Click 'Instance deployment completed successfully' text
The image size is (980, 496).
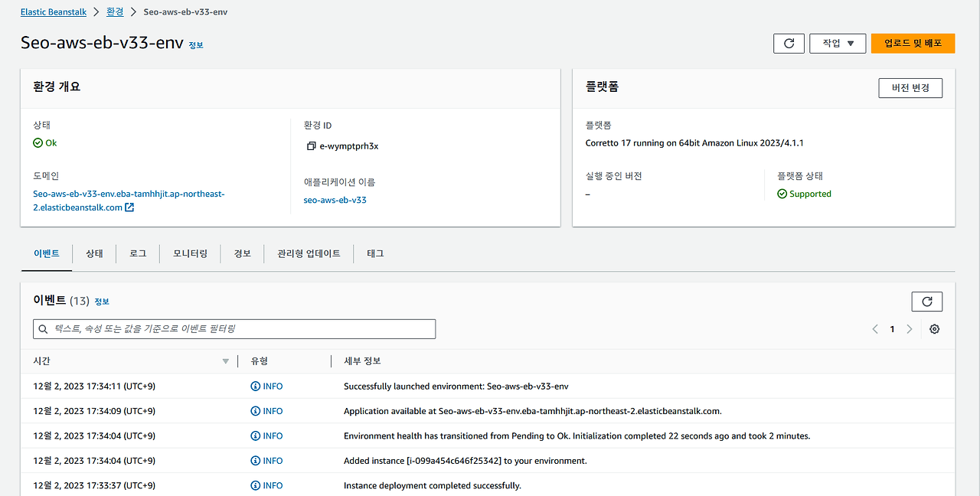pos(433,486)
